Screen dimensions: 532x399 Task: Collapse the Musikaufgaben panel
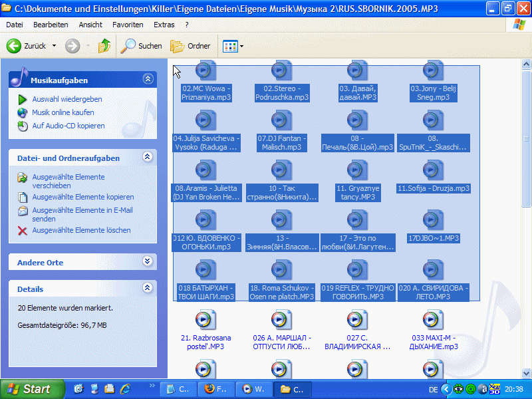[148, 80]
